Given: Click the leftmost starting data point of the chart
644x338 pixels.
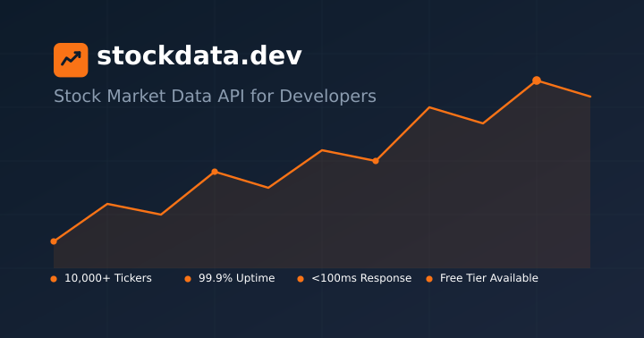Looking at the screenshot, I should (x=54, y=241).
